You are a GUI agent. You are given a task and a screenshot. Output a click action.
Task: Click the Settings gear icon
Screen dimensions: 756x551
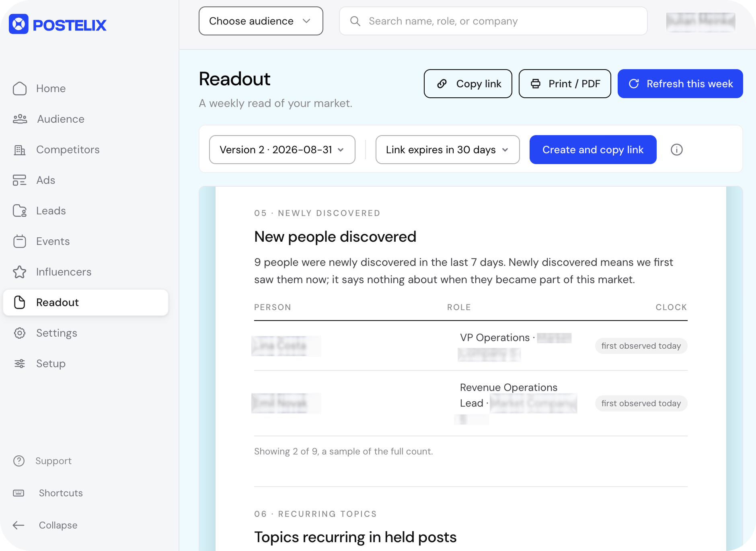[x=19, y=333]
